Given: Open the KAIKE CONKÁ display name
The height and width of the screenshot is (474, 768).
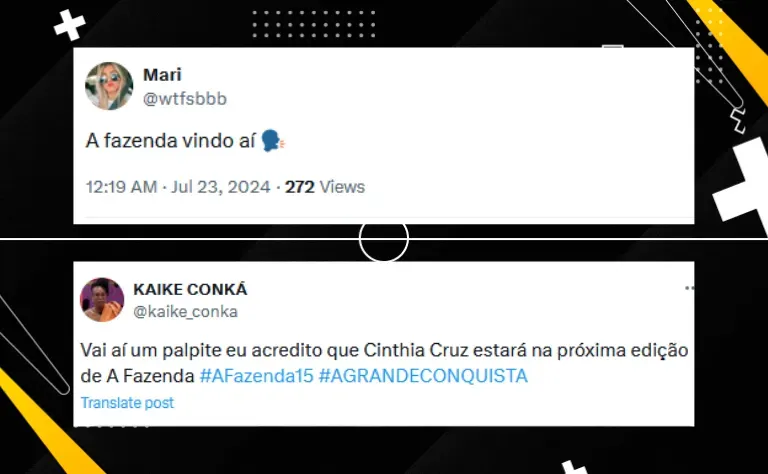Looking at the screenshot, I should click(x=190, y=289).
